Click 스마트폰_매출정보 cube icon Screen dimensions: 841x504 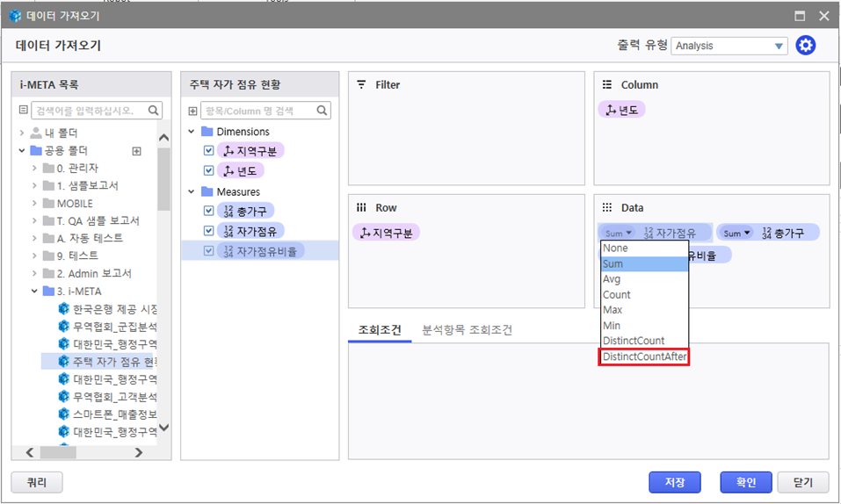(x=64, y=414)
